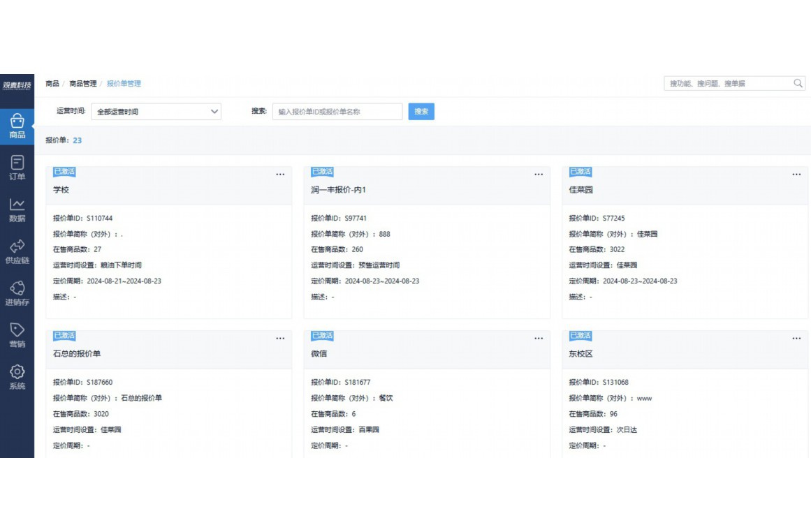Screen dimensions: 811x532
Task: Click the 报价单ID or name search field
Action: 337,112
